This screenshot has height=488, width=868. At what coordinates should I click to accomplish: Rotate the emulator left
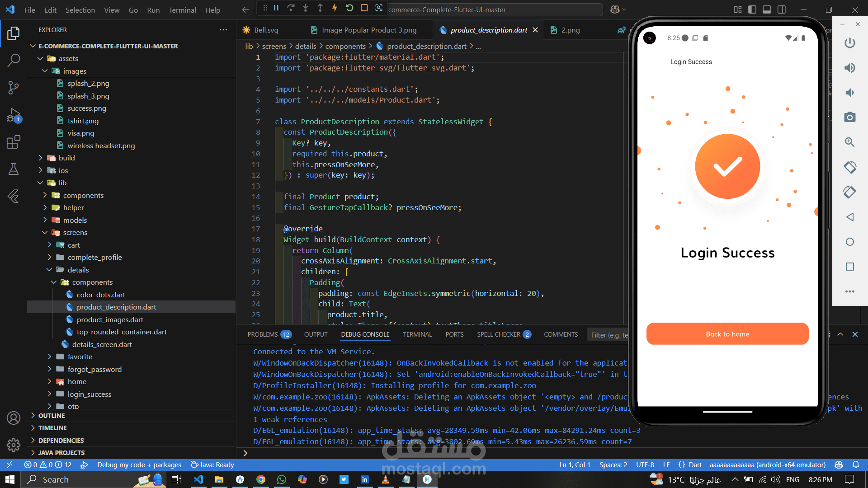pos(849,167)
